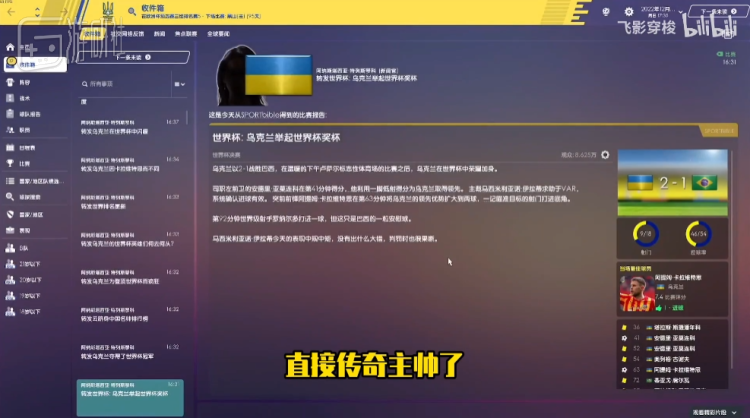Open the Schedule calendar sidebar icon
The height and width of the screenshot is (418, 750).
(x=10, y=147)
